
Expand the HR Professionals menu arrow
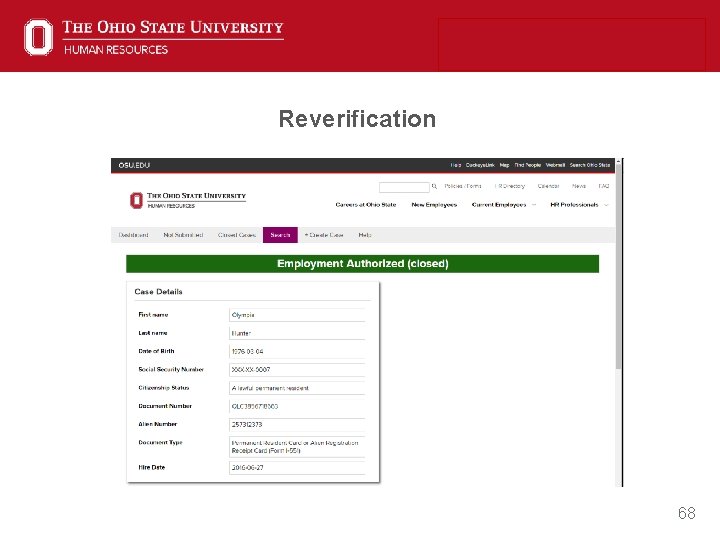point(606,205)
